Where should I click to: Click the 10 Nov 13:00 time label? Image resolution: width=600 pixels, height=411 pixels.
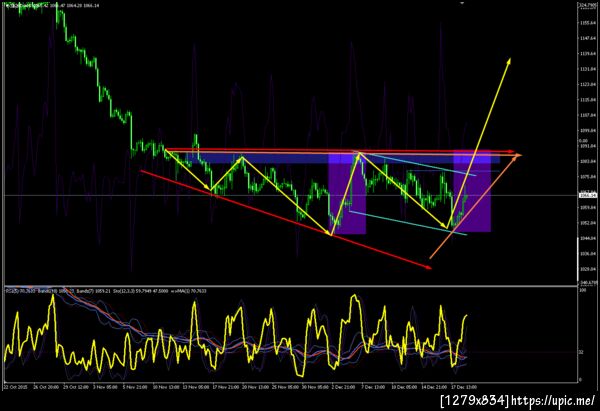pyautogui.click(x=166, y=387)
